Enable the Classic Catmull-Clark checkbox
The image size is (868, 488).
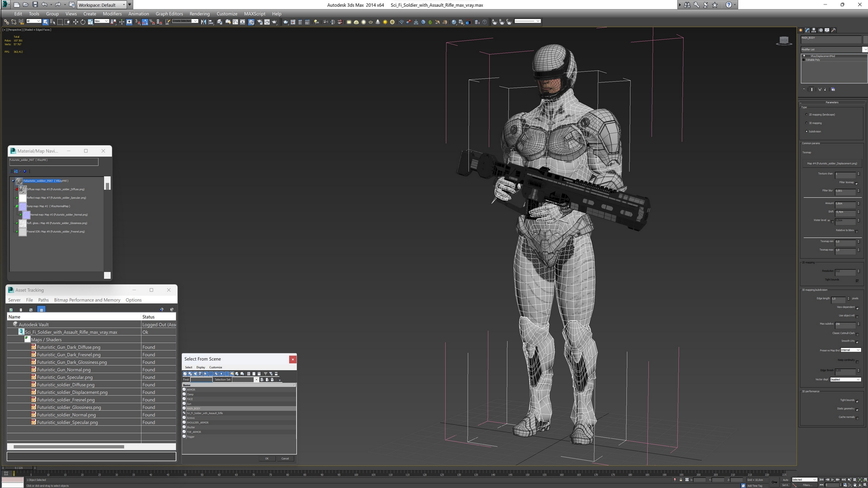(x=857, y=334)
